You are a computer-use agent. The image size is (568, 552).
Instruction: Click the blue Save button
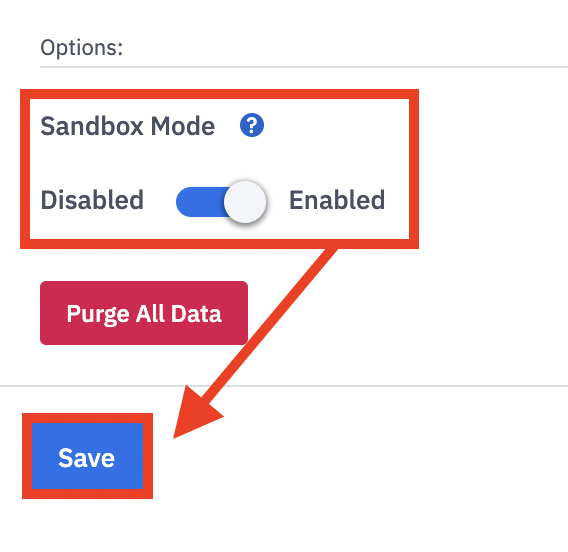[x=87, y=456]
